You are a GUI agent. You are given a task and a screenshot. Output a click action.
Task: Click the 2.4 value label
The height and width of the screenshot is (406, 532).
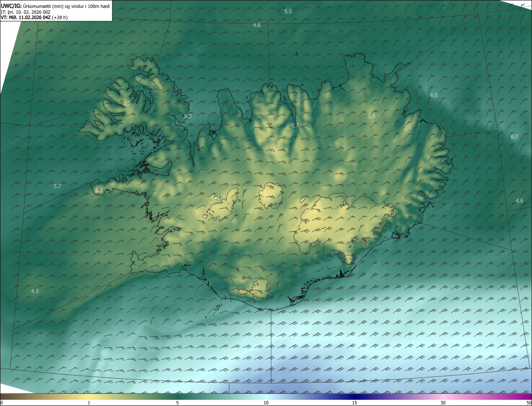(x=408, y=128)
